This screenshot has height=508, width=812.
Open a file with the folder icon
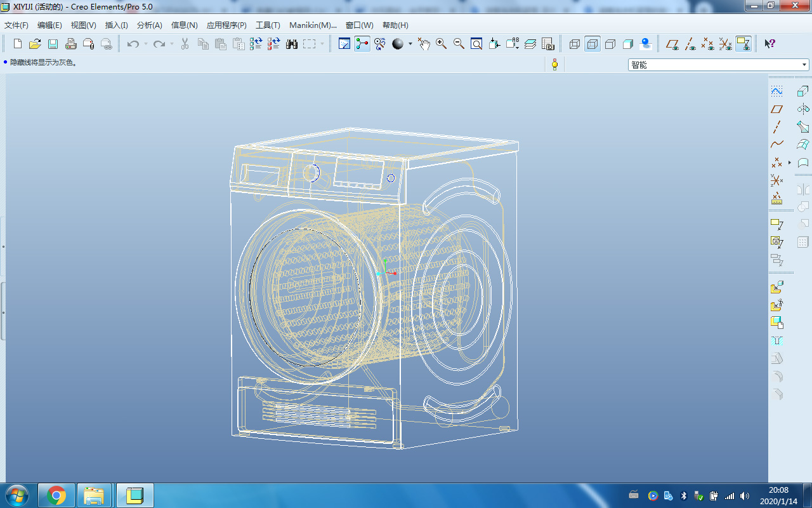coord(36,44)
